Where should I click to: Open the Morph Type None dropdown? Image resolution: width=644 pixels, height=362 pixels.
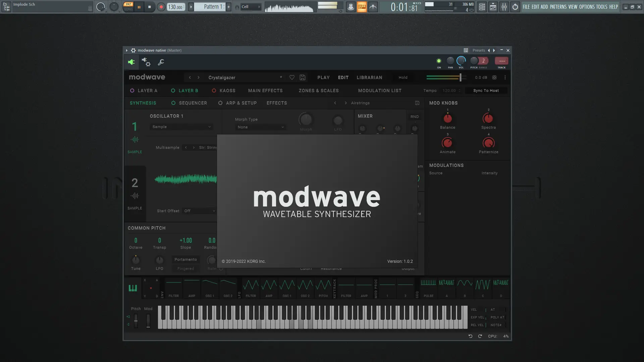tap(261, 127)
